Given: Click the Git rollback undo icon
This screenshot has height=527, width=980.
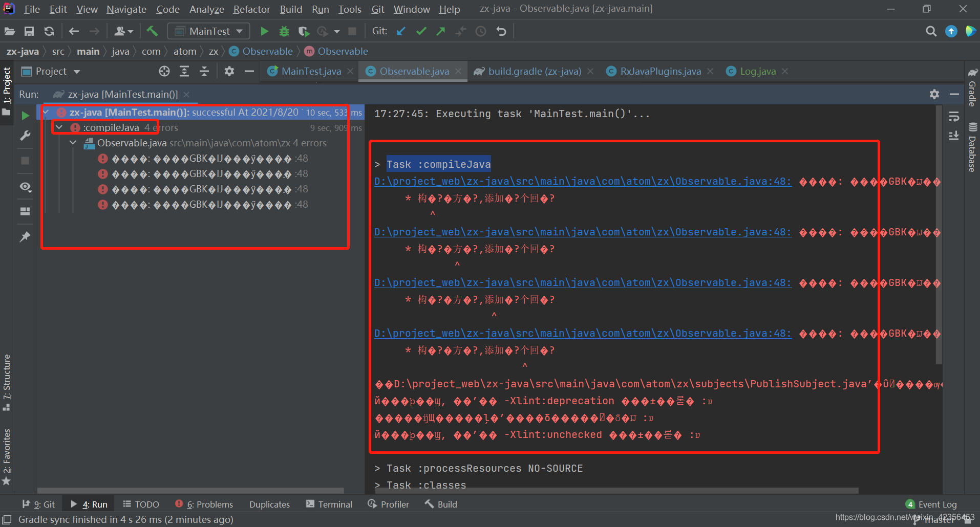Looking at the screenshot, I should 501,31.
